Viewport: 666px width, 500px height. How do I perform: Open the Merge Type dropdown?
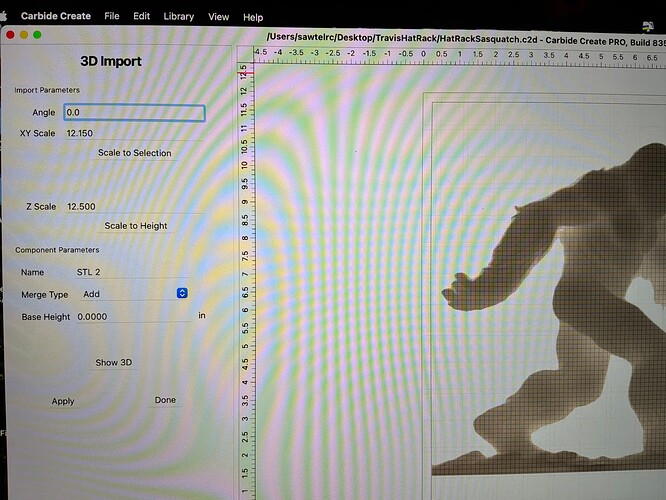point(134,294)
